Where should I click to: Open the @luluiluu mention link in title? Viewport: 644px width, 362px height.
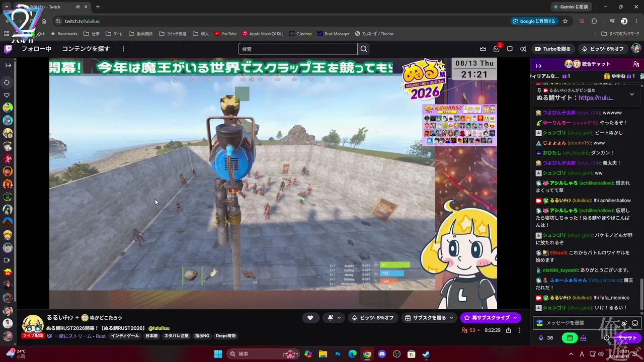pos(159,328)
